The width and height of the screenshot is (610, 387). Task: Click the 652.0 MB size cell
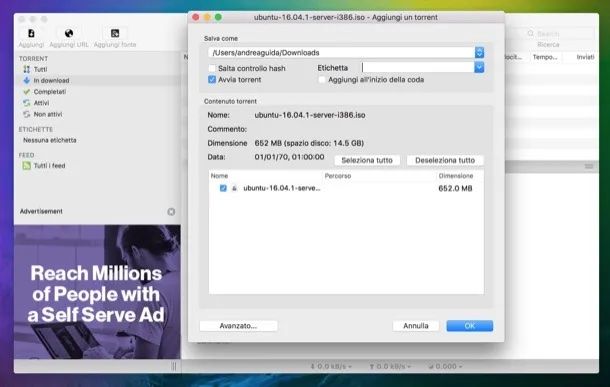pyautogui.click(x=455, y=188)
